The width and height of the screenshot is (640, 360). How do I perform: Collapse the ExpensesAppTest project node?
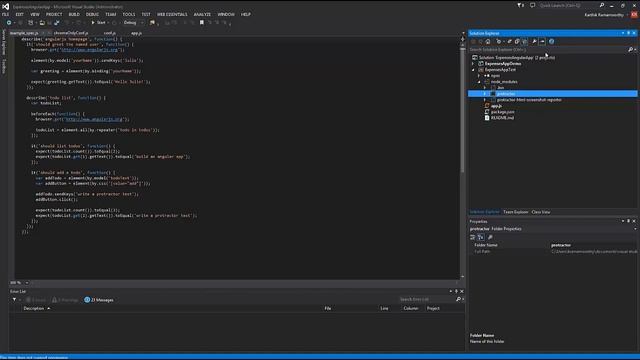(x=473, y=70)
